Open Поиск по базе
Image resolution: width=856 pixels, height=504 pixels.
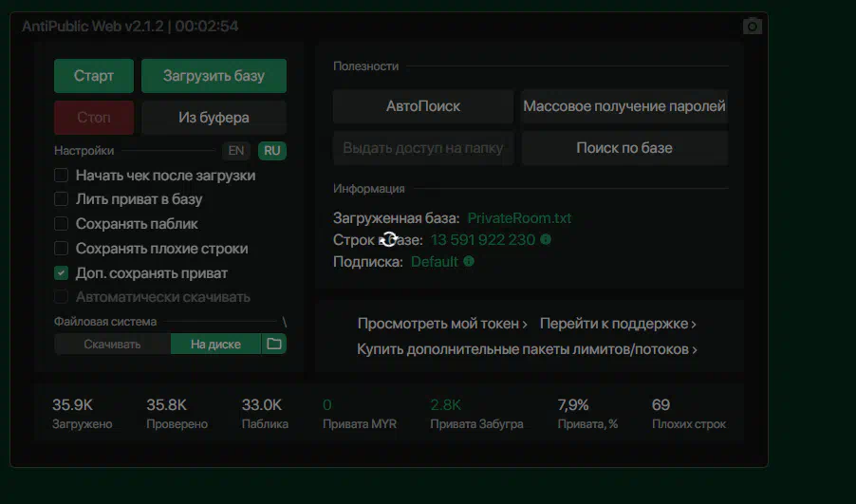tap(624, 147)
